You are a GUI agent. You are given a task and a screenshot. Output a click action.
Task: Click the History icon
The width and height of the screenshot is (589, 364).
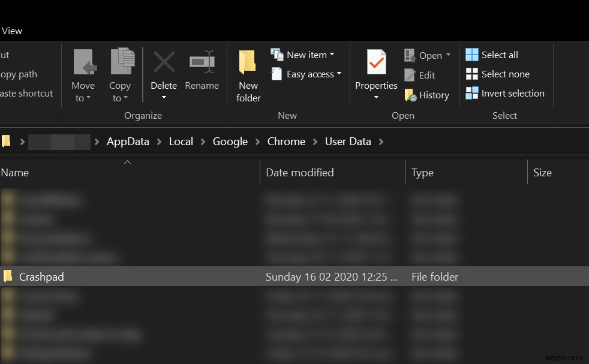410,95
